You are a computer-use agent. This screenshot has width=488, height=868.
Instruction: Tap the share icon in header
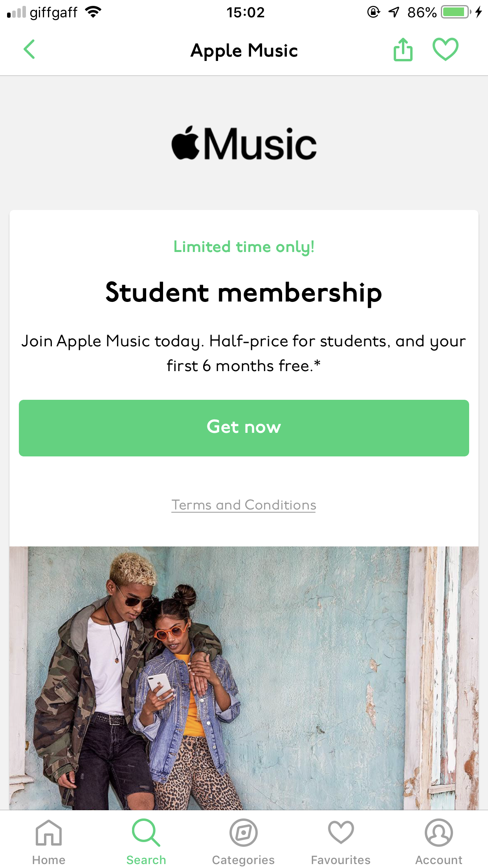[x=403, y=50]
